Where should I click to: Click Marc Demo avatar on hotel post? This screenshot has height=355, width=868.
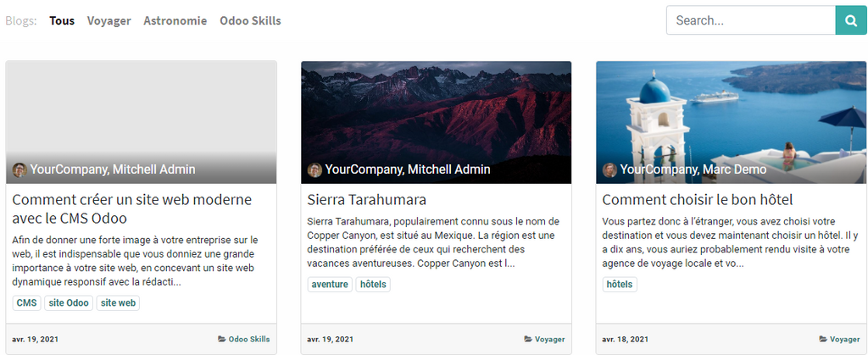pyautogui.click(x=609, y=169)
